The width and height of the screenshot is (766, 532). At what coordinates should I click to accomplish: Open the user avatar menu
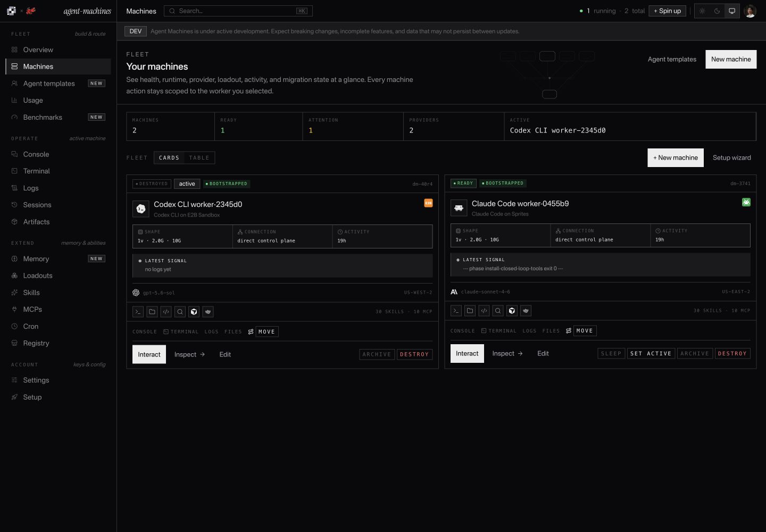(x=750, y=11)
